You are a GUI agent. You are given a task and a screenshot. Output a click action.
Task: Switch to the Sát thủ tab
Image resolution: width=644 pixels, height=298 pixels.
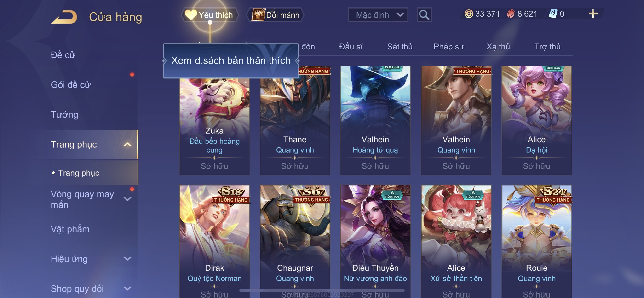point(399,47)
